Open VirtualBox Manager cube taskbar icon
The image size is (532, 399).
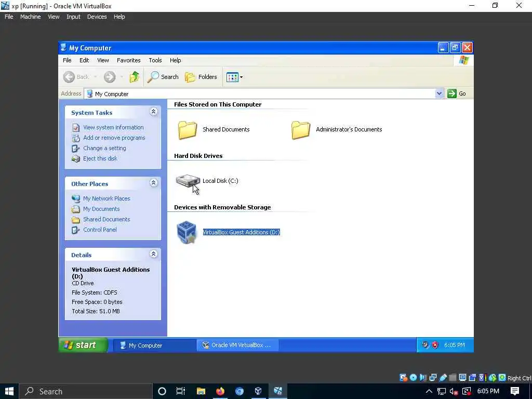point(258,391)
